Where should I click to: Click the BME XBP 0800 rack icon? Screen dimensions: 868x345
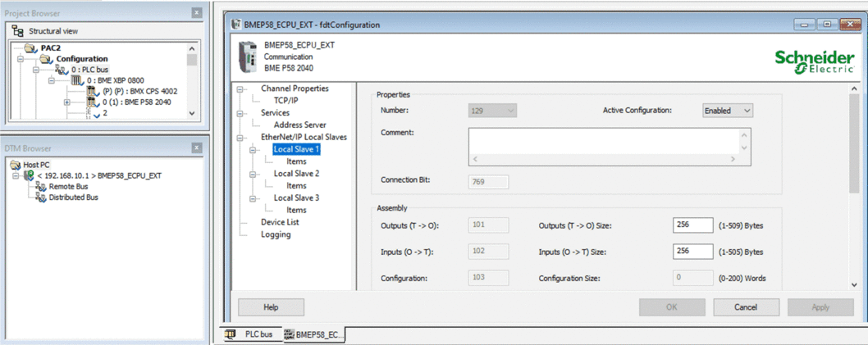[78, 81]
